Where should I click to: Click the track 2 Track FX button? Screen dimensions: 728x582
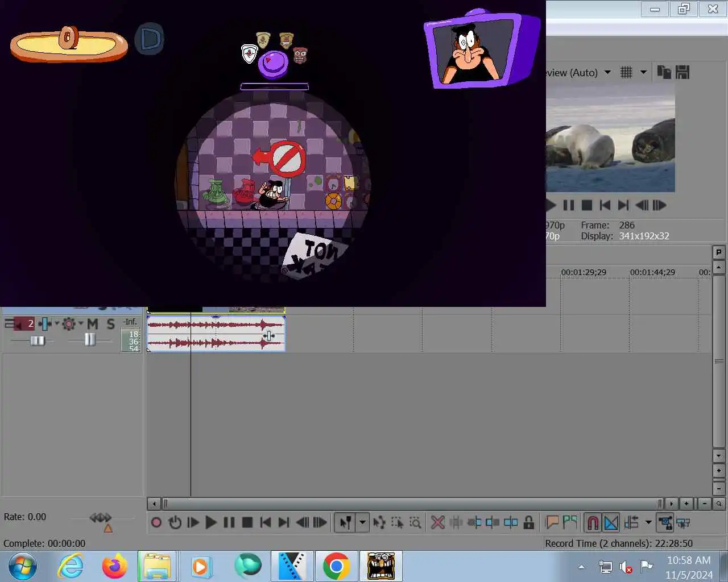pos(45,324)
